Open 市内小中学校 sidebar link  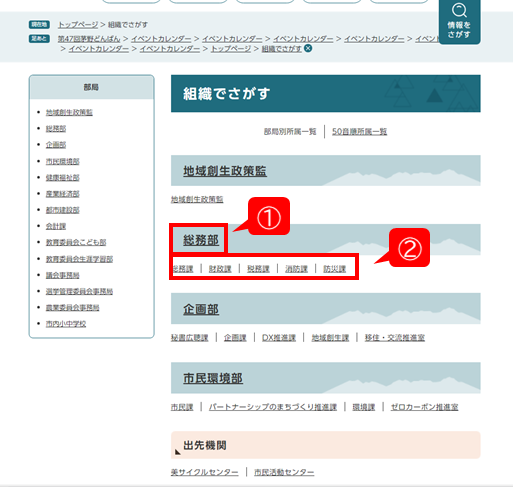click(66, 324)
